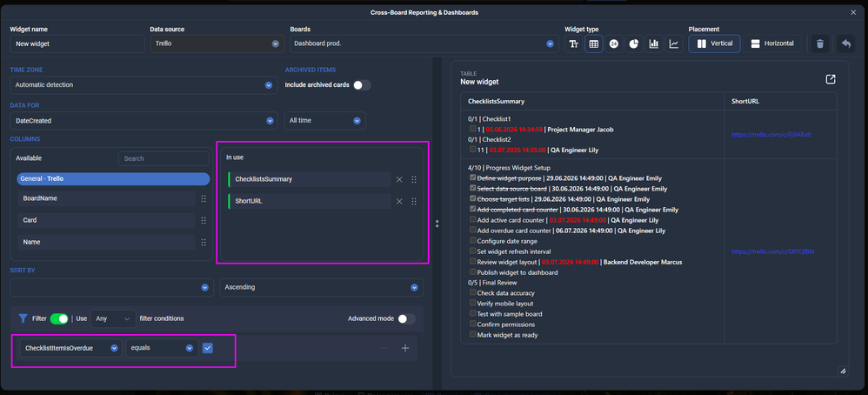Viewport: 868px width, 395px height.
Task: Check the 'Set widget refresh interval' checkbox
Action: (x=472, y=251)
